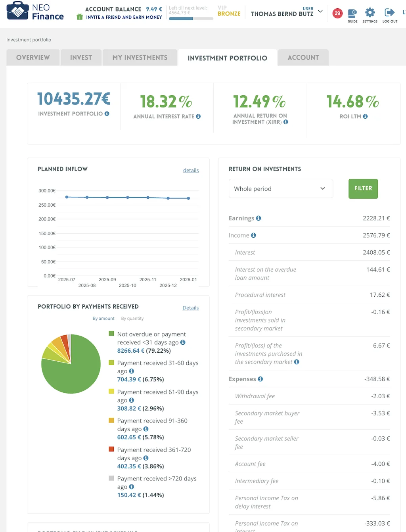406x532 pixels.
Task: Expand the Whole period dropdown
Action: (x=280, y=188)
